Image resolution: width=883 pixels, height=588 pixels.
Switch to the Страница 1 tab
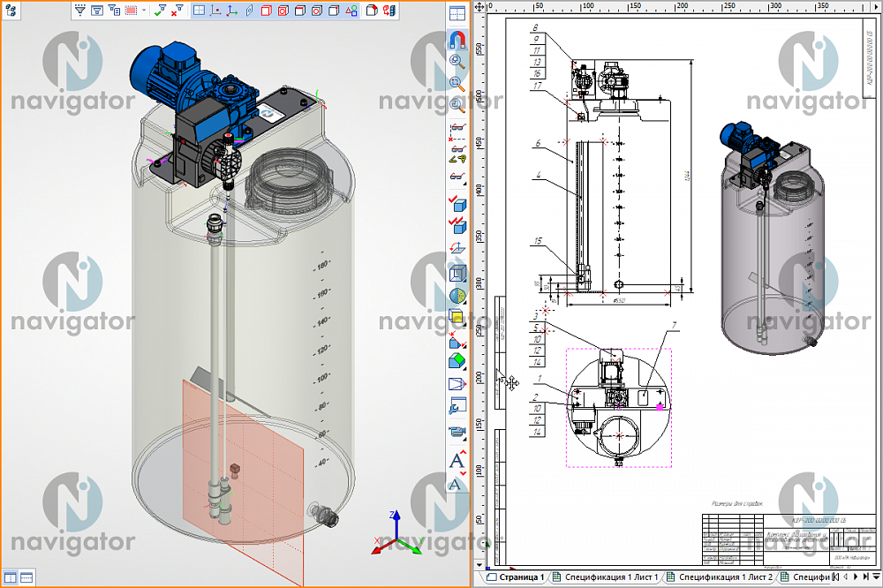point(516,577)
